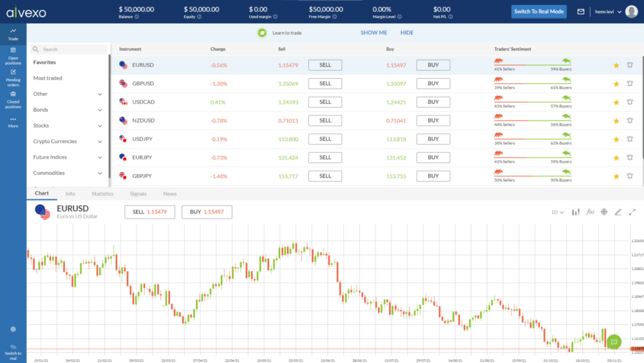
Task: Toggle price alert bell for GBPUSD
Action: point(629,84)
